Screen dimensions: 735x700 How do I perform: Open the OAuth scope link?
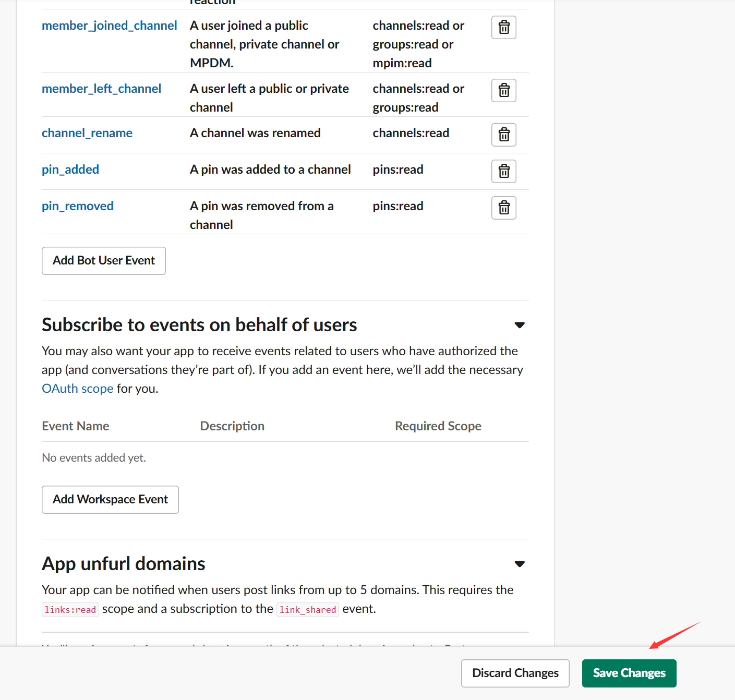(77, 389)
